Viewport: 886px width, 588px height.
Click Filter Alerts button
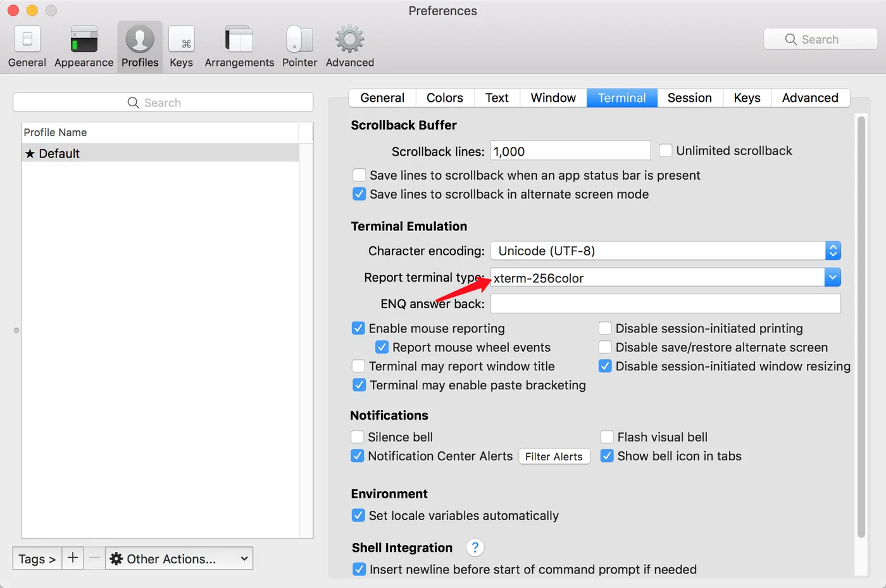click(554, 456)
